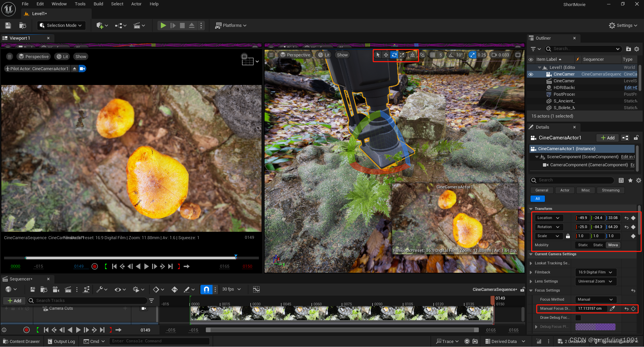Screen dimensions: 644x347
Task: Open the content browser icon in main toolbar
Action: [23, 26]
